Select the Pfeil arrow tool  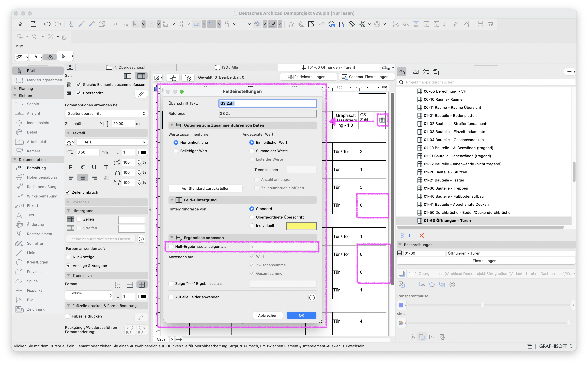[x=38, y=71]
